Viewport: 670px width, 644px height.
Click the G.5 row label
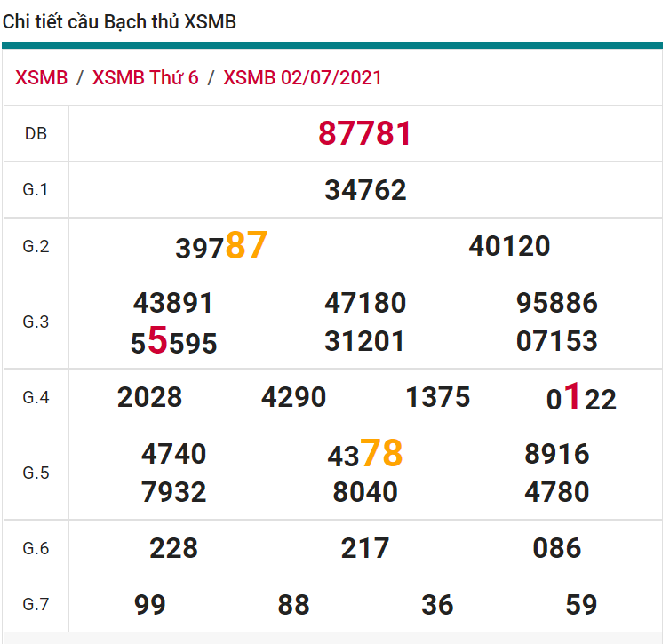click(36, 473)
